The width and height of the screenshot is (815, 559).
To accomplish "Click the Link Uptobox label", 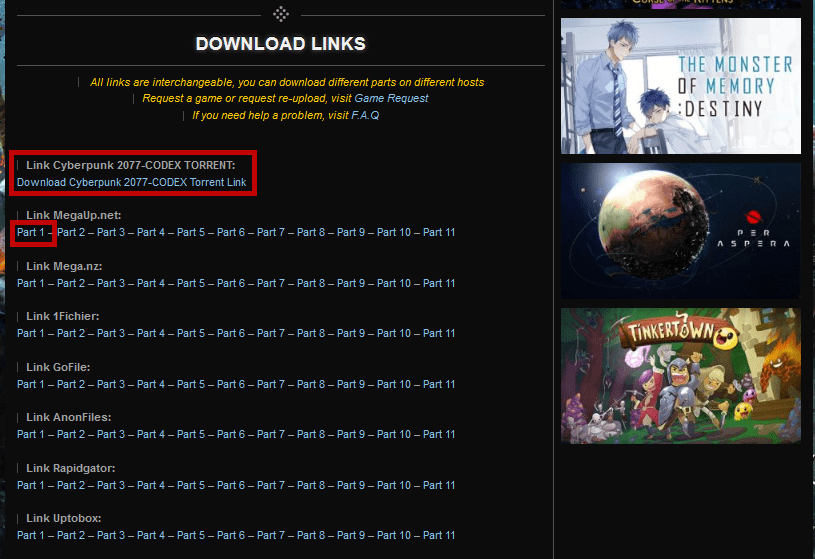I will [63, 518].
